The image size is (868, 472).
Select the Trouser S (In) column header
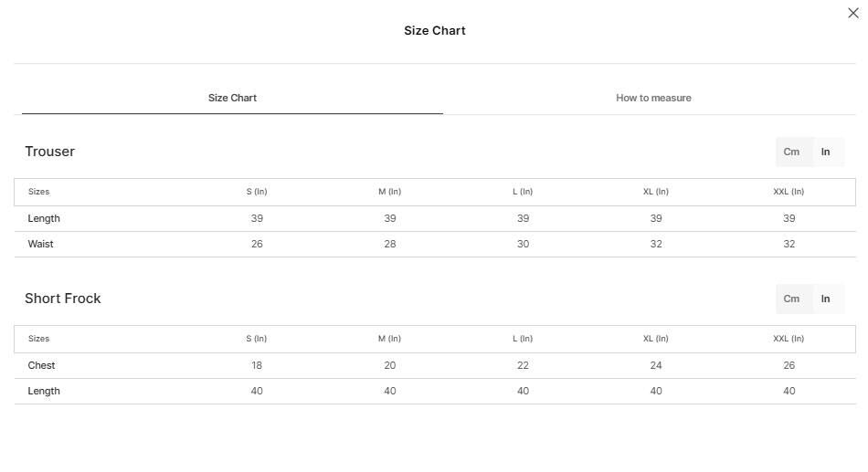pos(257,192)
